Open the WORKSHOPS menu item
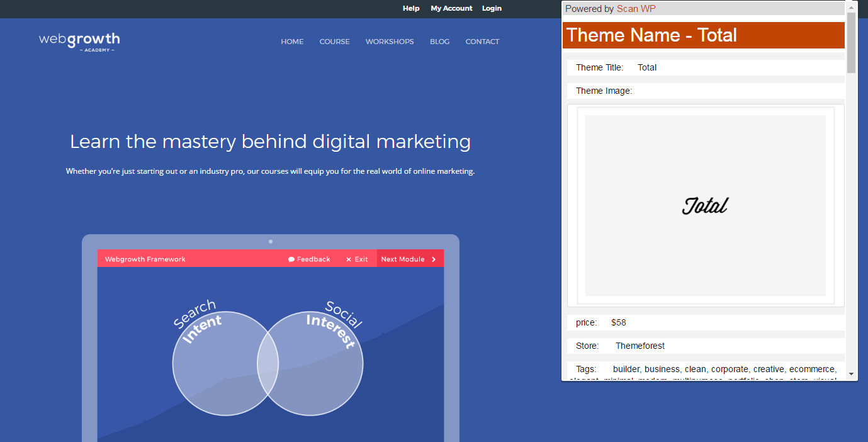This screenshot has width=868, height=442. click(390, 42)
